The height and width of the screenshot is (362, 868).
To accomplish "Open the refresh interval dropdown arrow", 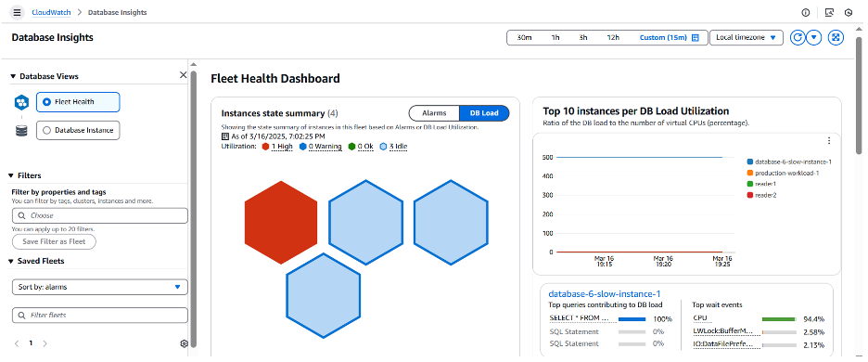I will pyautogui.click(x=813, y=37).
